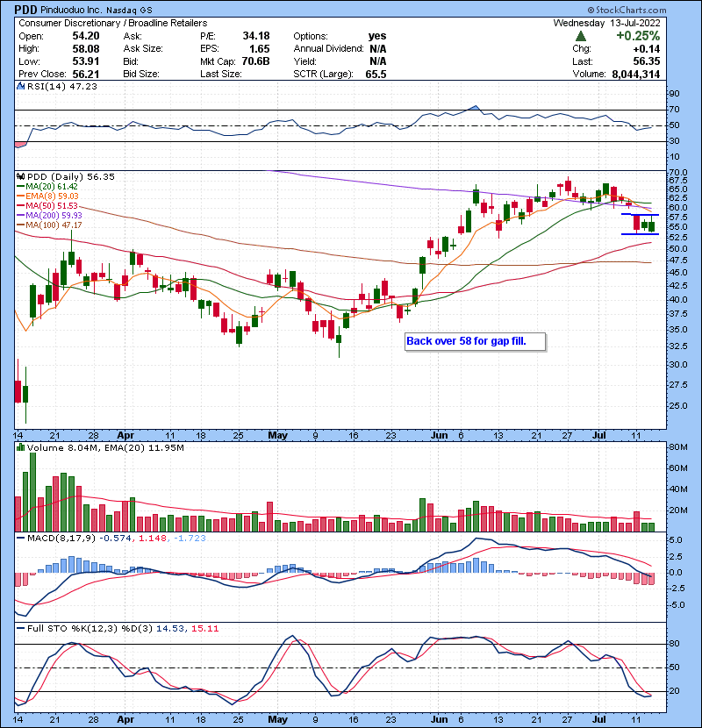Viewport: 702px width, 728px height.
Task: Click the Prev Close value 56.21
Action: [86, 74]
